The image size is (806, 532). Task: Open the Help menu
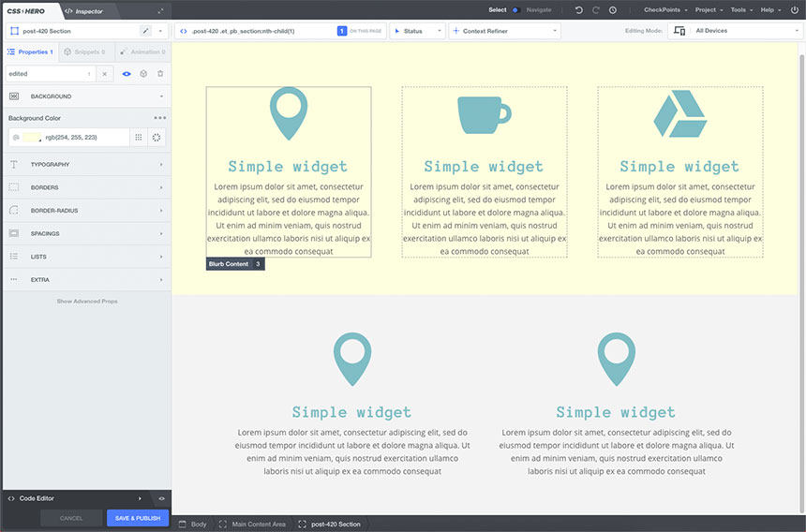click(x=770, y=9)
